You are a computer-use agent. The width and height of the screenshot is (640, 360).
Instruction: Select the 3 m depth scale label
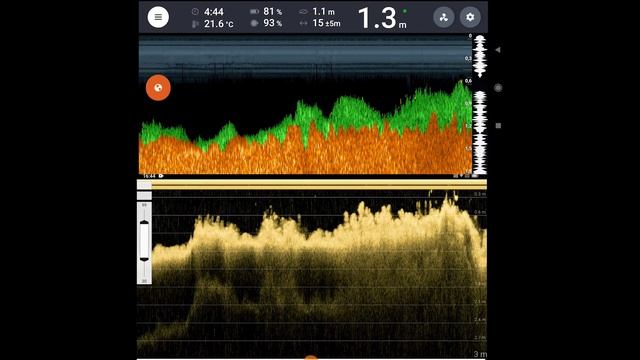tap(480, 354)
